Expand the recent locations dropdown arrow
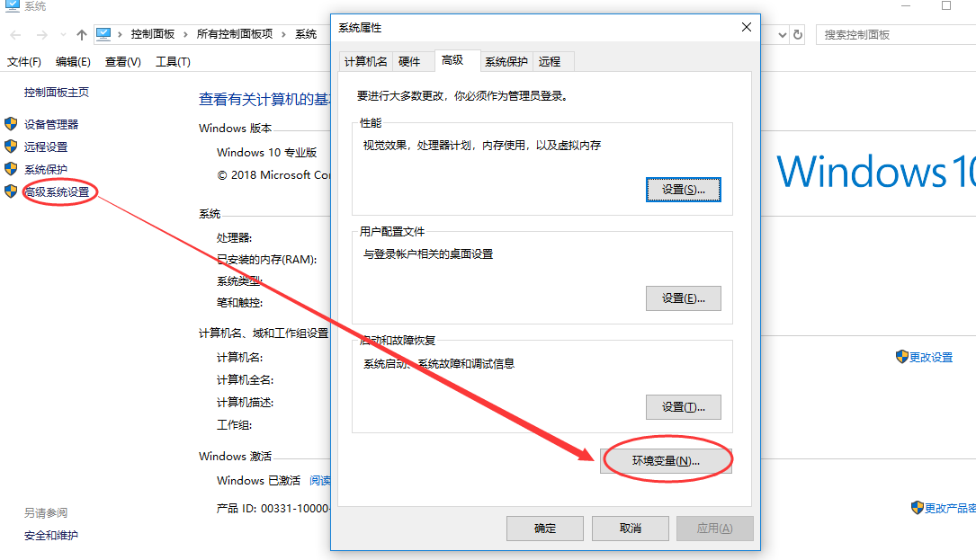The height and width of the screenshot is (560, 976). tap(63, 35)
